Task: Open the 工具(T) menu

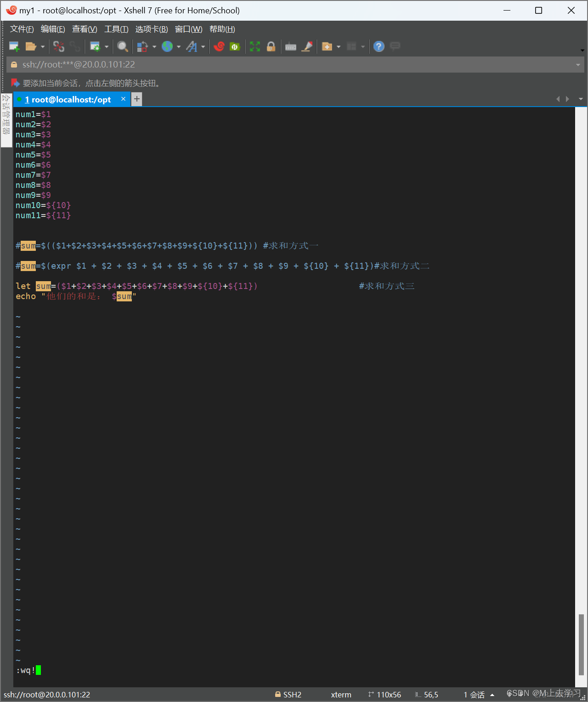Action: click(x=116, y=29)
